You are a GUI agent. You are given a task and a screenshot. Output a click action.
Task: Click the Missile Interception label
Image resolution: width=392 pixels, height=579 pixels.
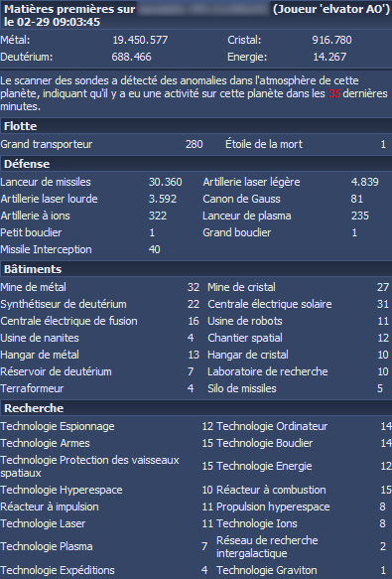coord(46,249)
